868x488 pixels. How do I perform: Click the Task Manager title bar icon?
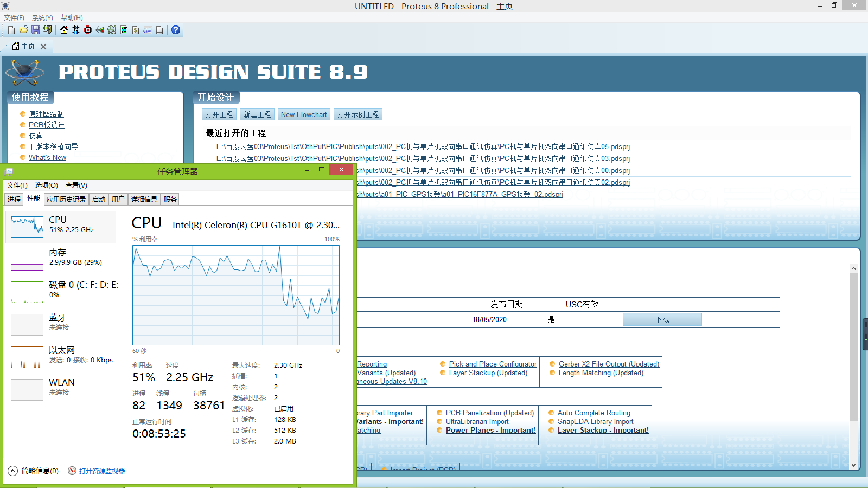coord(9,171)
